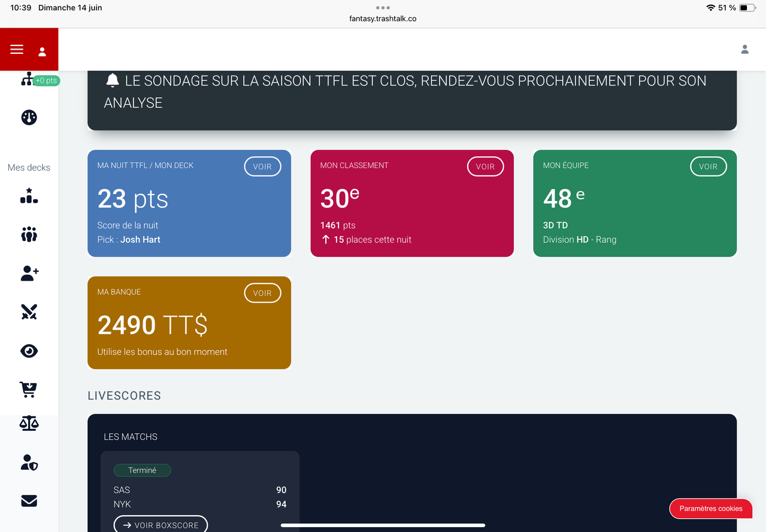This screenshot has width=766, height=532.
Task: Open the envelope messages sidebar icon
Action: pos(29,501)
